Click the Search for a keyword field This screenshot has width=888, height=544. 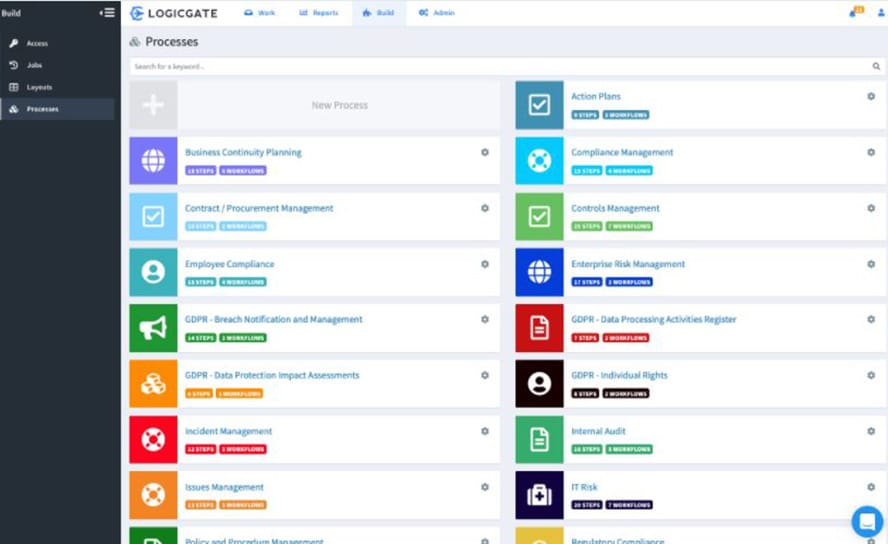(500, 66)
